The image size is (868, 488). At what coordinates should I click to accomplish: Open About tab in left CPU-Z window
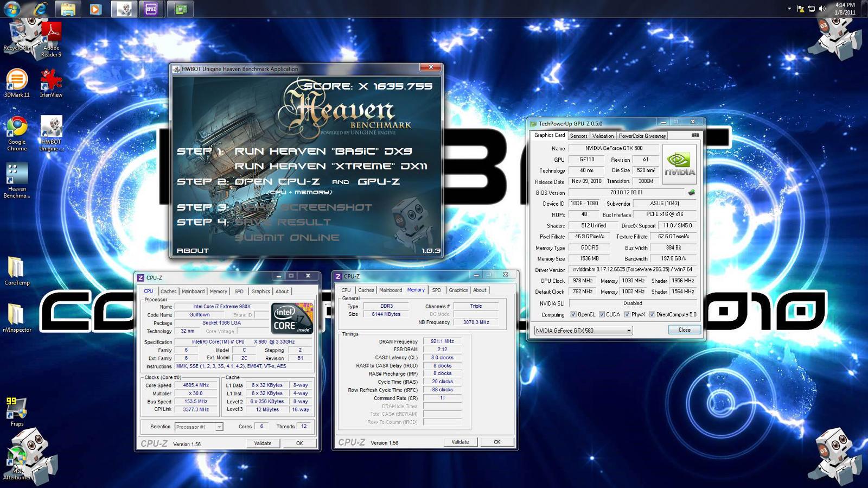click(x=282, y=291)
